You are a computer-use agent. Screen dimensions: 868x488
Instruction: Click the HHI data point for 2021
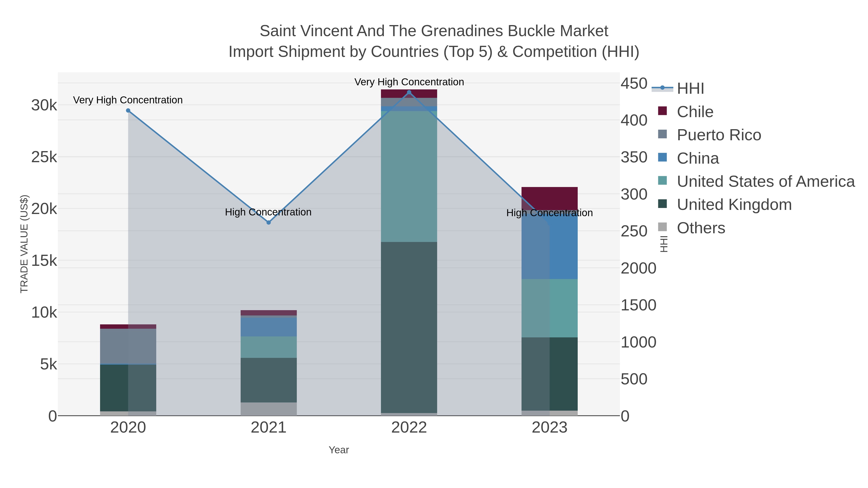point(269,223)
